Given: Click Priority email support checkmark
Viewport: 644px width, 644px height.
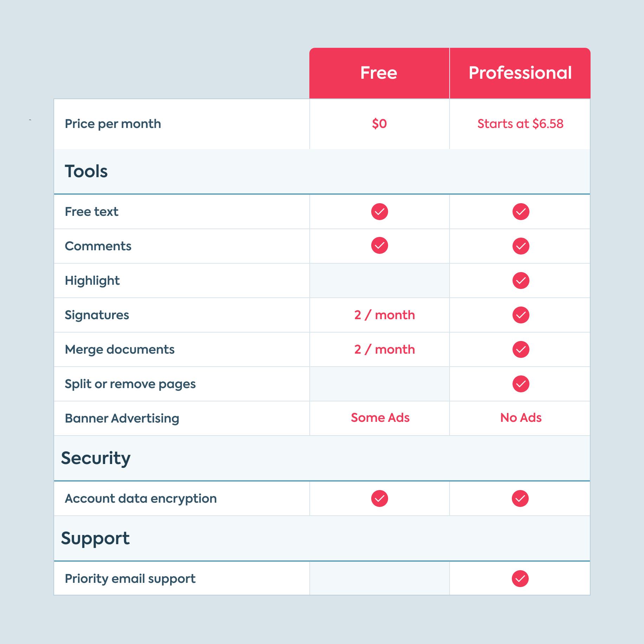Looking at the screenshot, I should [520, 579].
